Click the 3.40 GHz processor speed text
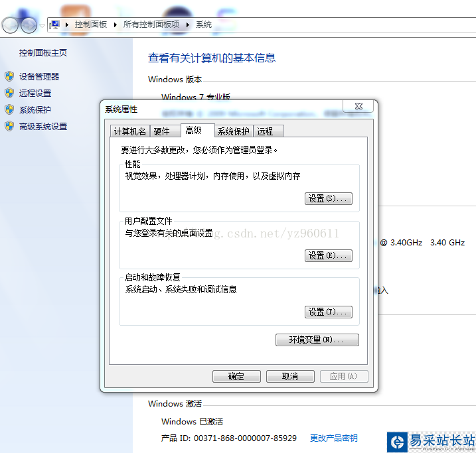Image resolution: width=476 pixels, height=453 pixels. pos(447,243)
